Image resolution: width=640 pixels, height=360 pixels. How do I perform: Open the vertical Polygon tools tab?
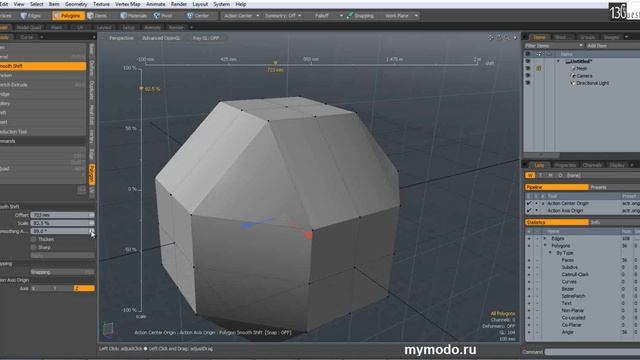coord(92,174)
